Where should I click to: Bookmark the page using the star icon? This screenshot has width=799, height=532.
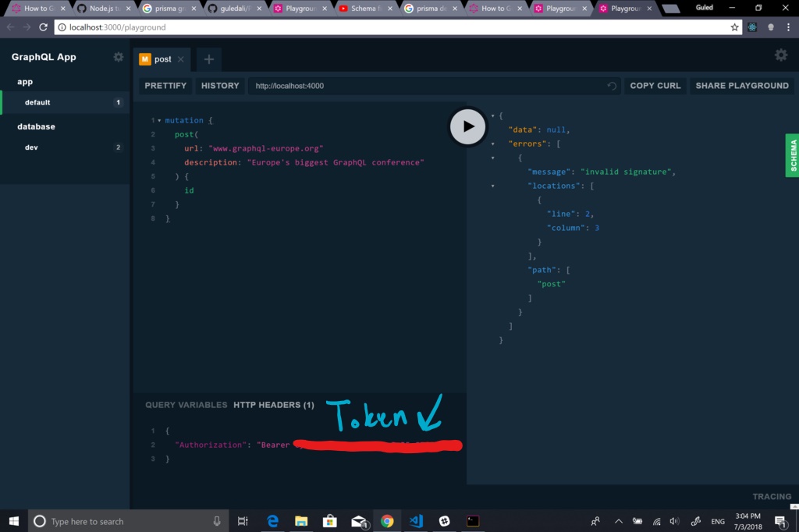tap(733, 27)
